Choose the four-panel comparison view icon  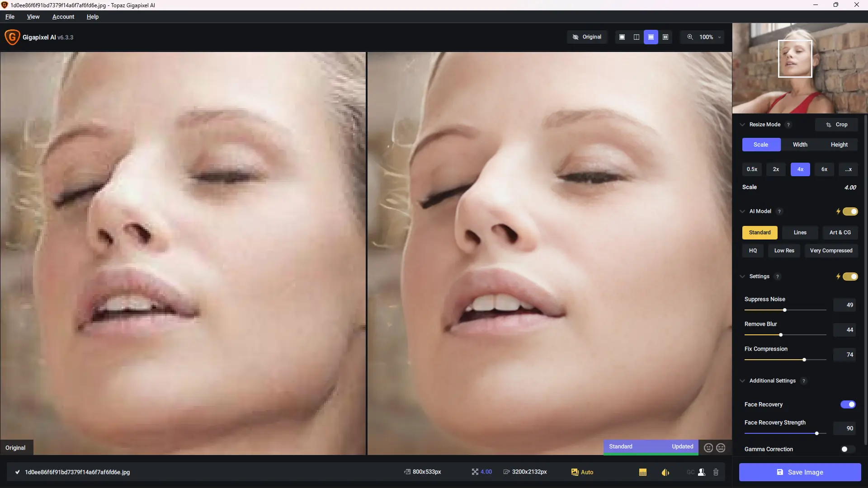pos(665,37)
